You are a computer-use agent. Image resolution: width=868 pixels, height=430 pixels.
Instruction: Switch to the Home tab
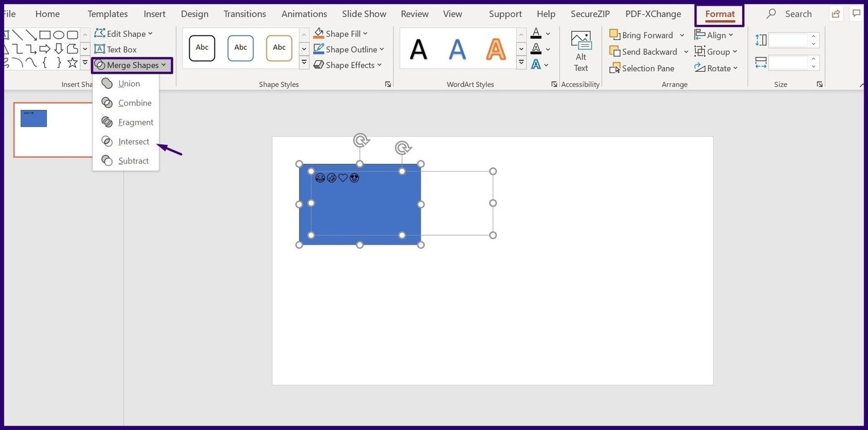pos(47,14)
